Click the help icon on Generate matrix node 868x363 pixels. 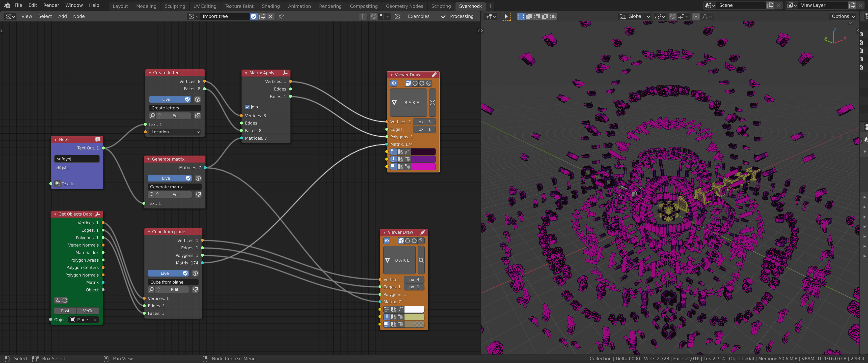click(x=198, y=178)
